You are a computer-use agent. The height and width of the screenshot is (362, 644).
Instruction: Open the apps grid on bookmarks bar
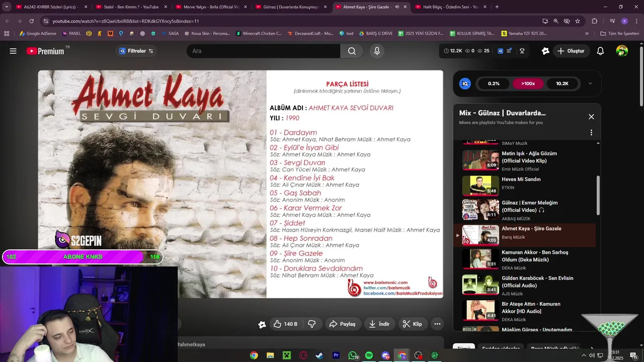click(7, 34)
